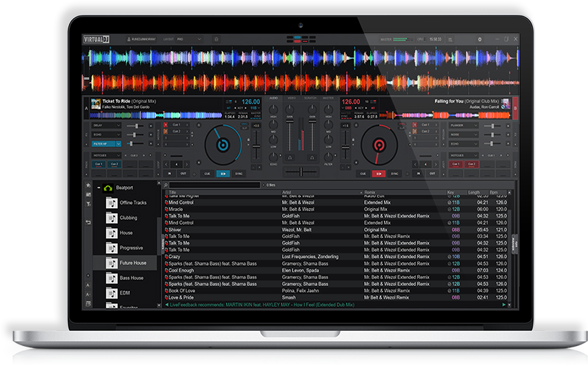Double the loop length on deck B
Screen dimensions: 588x366
436,165
